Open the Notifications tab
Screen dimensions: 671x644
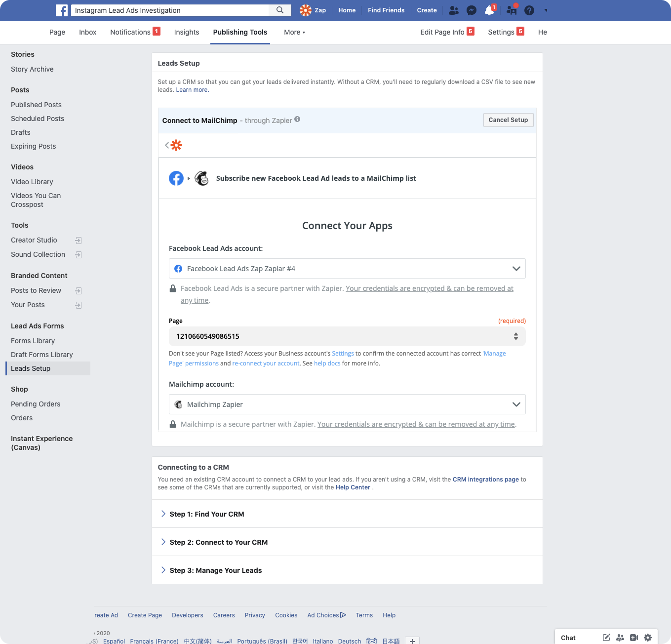click(130, 32)
